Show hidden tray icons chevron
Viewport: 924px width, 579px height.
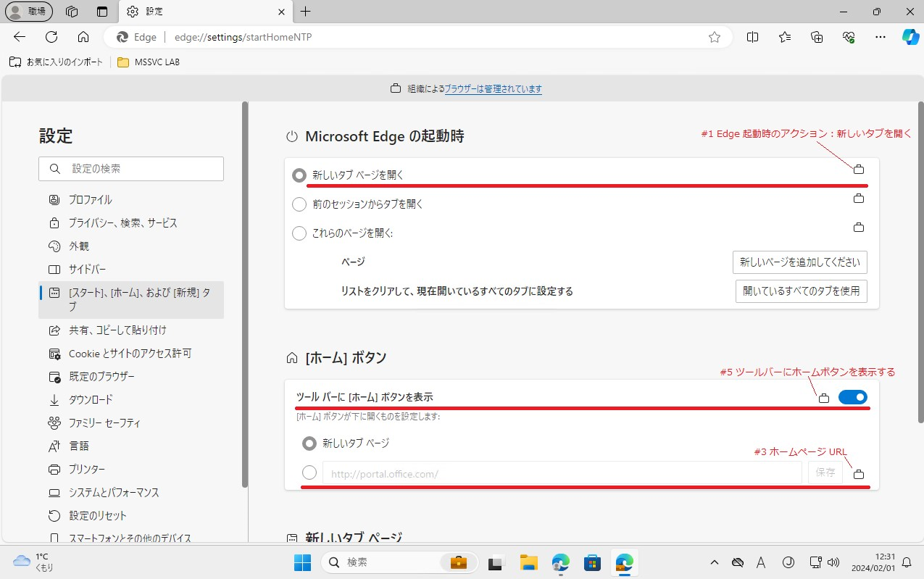(x=715, y=562)
